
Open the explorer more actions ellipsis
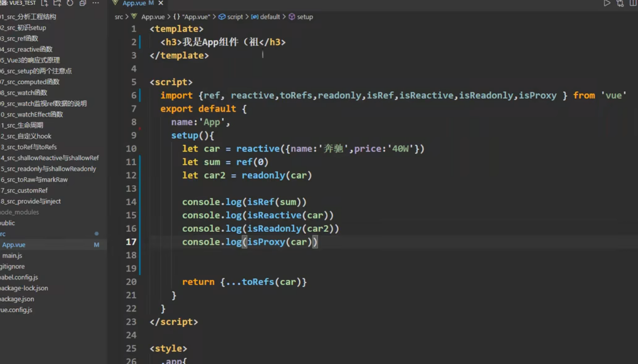click(96, 3)
